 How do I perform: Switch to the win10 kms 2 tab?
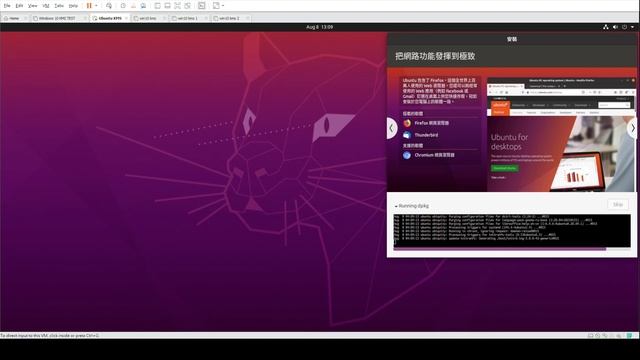click(x=230, y=18)
